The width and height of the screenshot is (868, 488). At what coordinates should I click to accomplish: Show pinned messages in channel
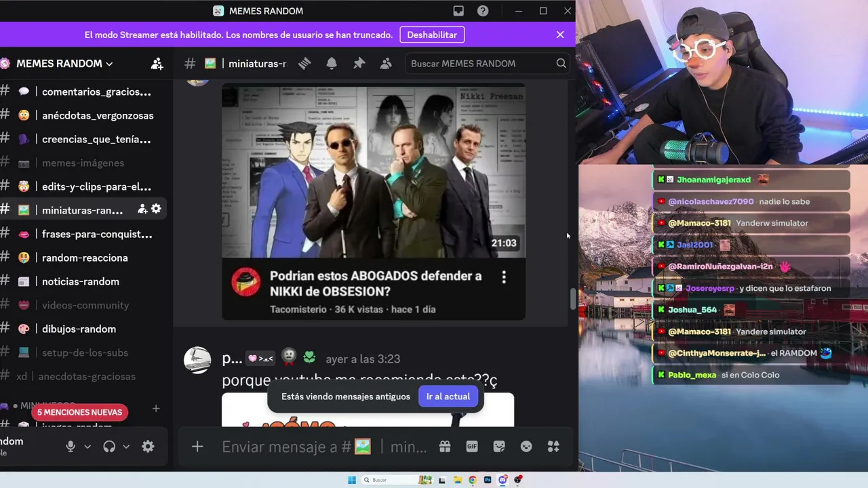(359, 63)
